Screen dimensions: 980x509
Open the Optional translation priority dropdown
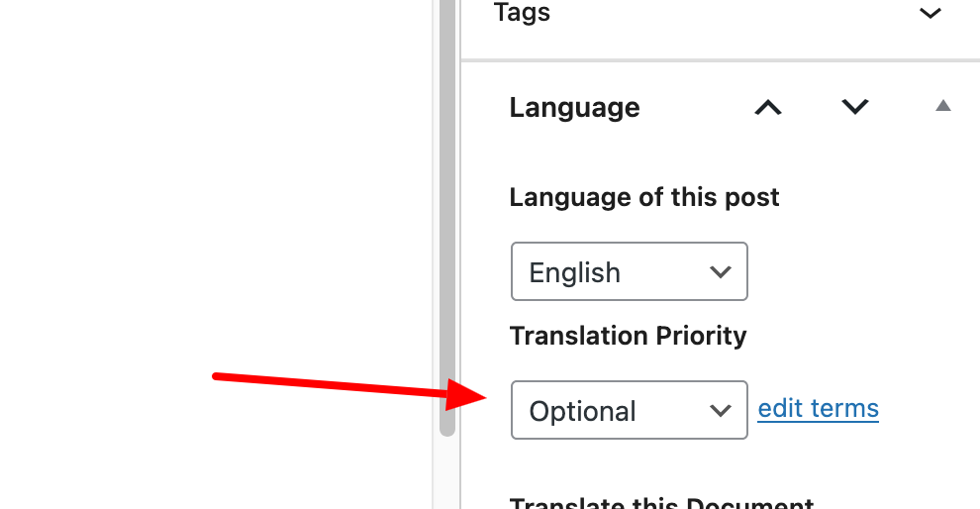(x=629, y=410)
